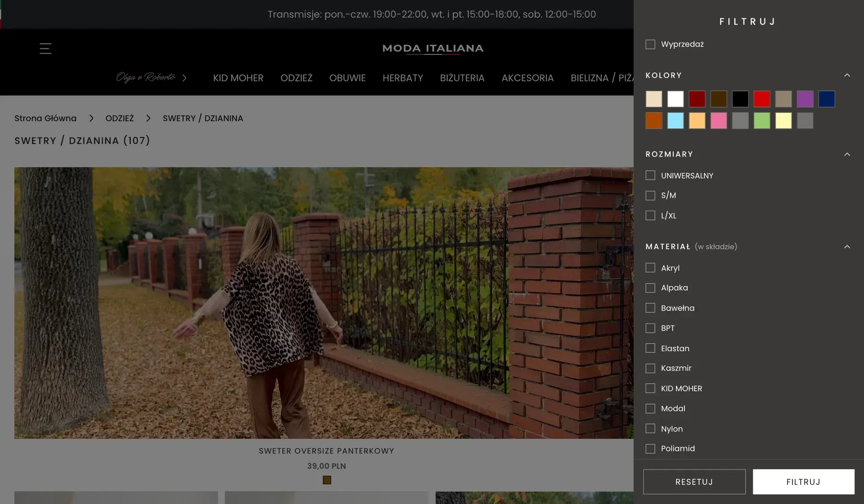864x504 pixels.
Task: Pick the pale yellow color swatch
Action: pyautogui.click(x=783, y=121)
